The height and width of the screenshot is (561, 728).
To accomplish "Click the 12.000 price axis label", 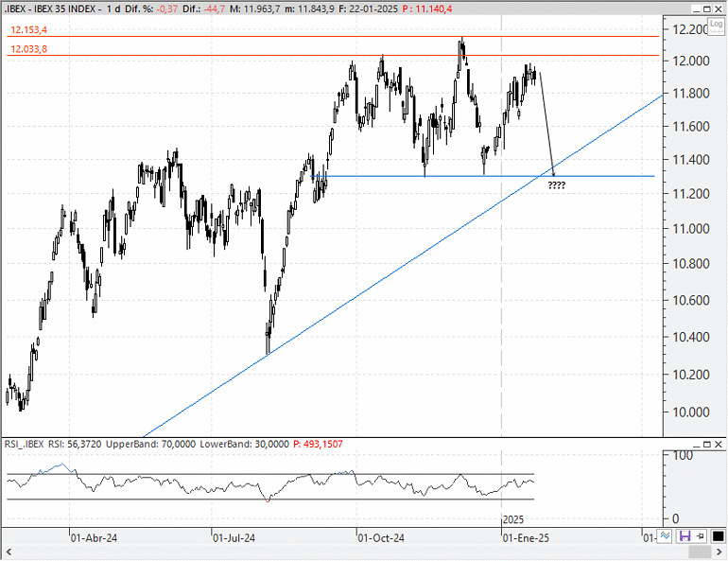I will click(691, 61).
